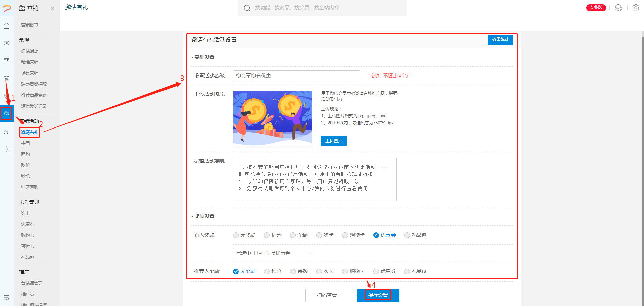Open 拼团 menu item
Viewport: 644px width, 306px height.
[25, 143]
